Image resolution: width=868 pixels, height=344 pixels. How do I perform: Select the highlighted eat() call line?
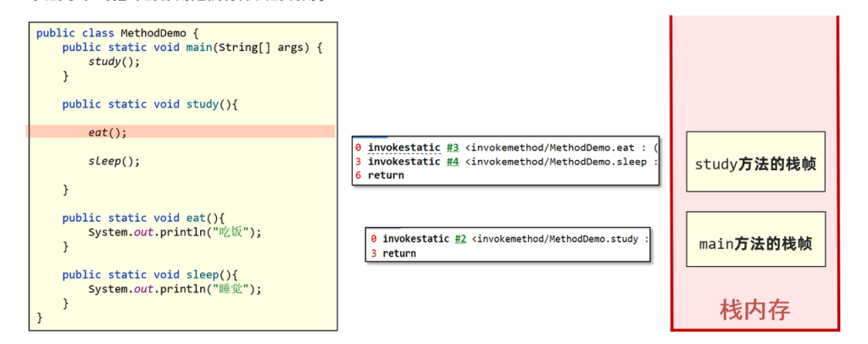[x=108, y=132]
